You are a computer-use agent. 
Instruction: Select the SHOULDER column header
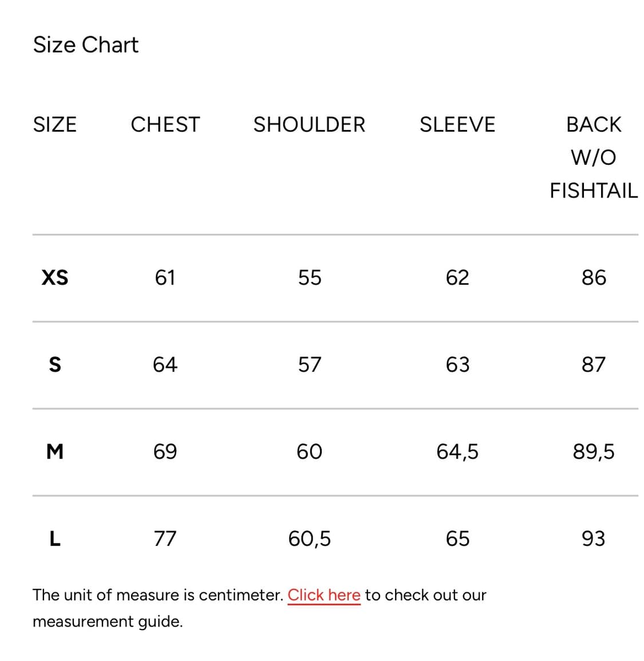pos(309,124)
